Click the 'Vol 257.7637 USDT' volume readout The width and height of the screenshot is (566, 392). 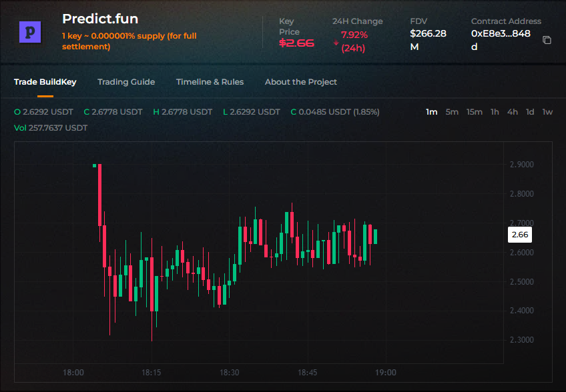click(51, 127)
